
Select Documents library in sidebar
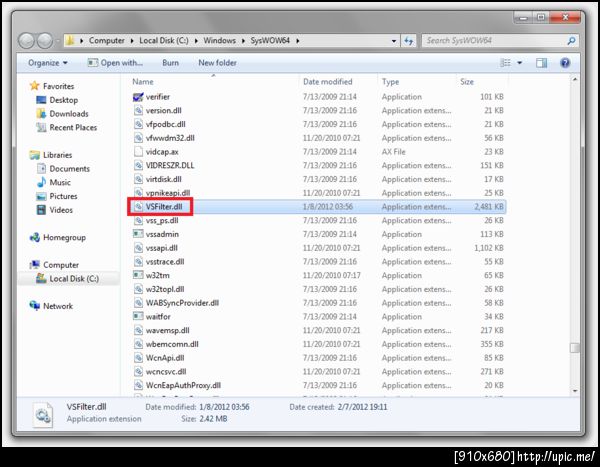click(x=70, y=169)
